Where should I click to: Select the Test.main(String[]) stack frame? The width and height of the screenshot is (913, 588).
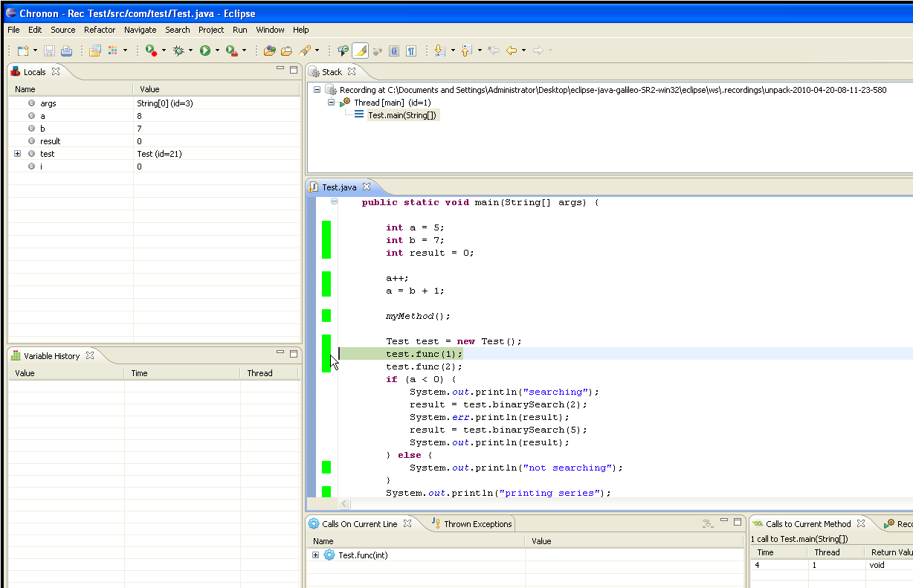[401, 115]
